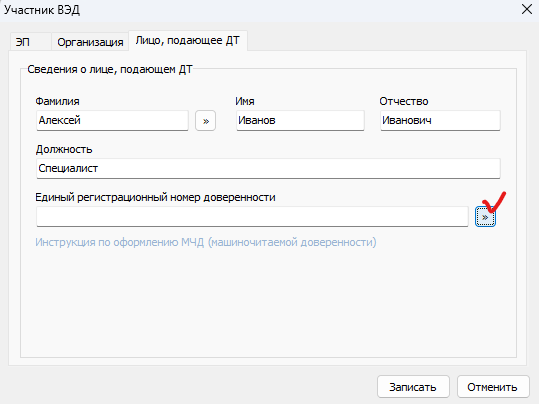This screenshot has height=404, width=539.
Task: Click the Сведения о лице, подающем ДТ group heading
Action: pyautogui.click(x=110, y=69)
